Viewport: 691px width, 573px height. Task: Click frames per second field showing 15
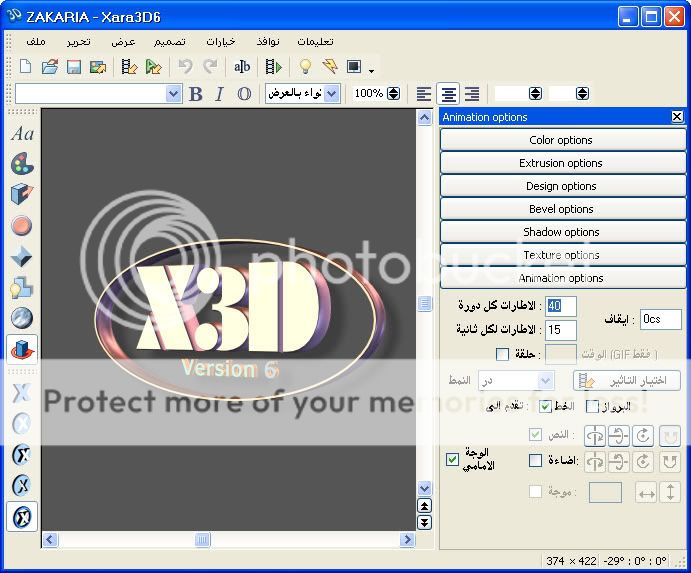(561, 330)
